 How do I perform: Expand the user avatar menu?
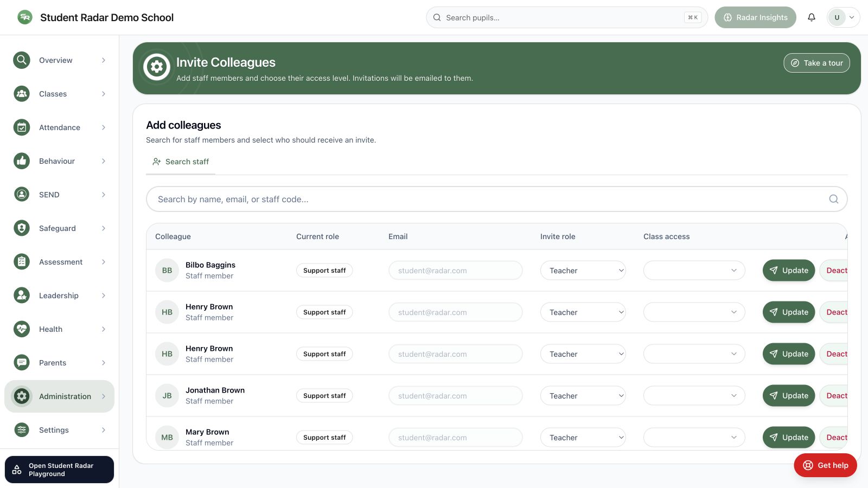click(x=844, y=17)
